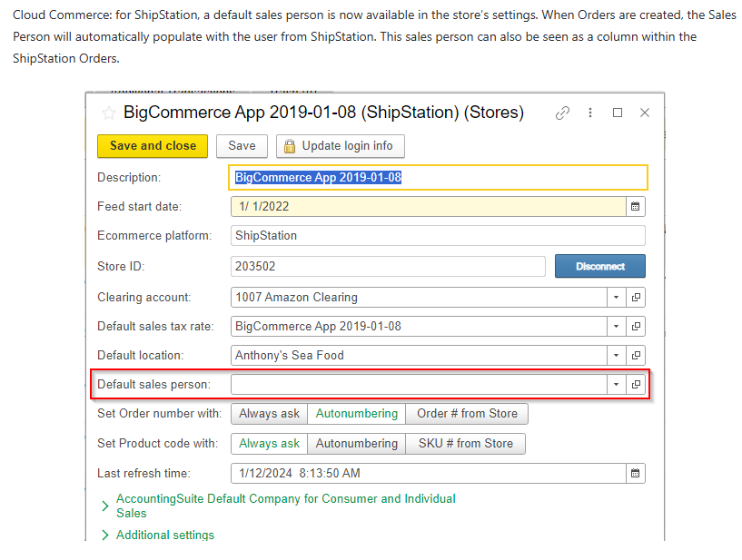
Task: Click Update login info button
Action: 341,146
